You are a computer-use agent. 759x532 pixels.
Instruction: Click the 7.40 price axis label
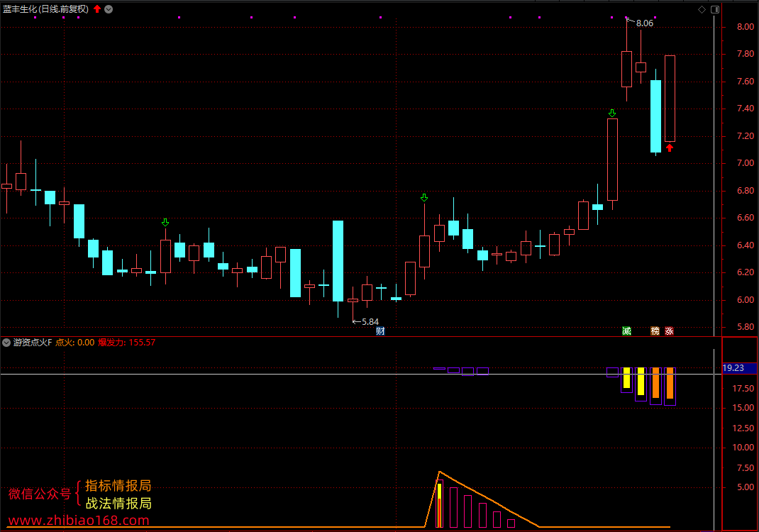tap(746, 109)
